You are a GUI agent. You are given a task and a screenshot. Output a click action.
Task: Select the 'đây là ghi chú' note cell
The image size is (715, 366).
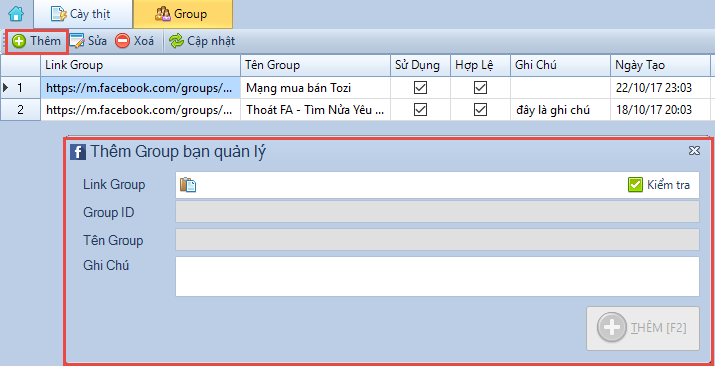tap(560, 110)
